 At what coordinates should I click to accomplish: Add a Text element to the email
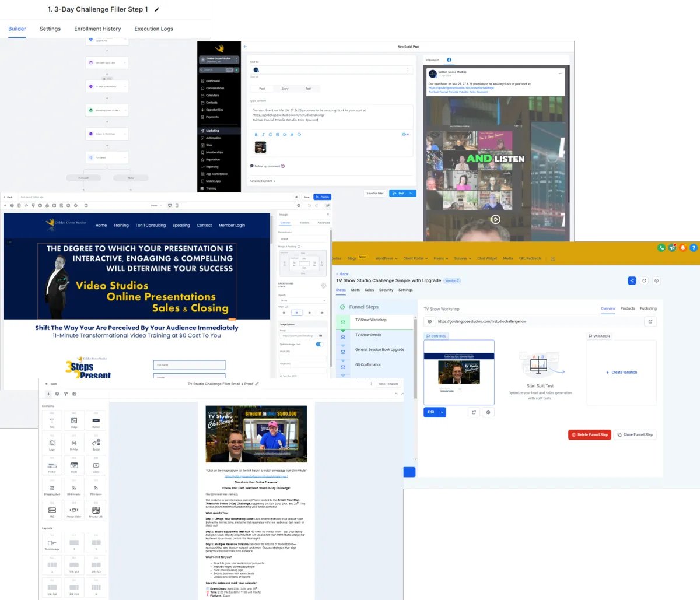tap(52, 420)
